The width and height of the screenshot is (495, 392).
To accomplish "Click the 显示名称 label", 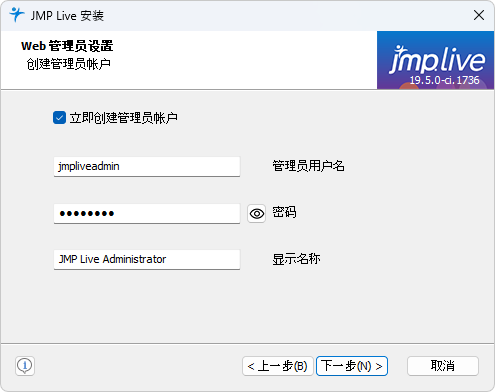I will pos(296,259).
